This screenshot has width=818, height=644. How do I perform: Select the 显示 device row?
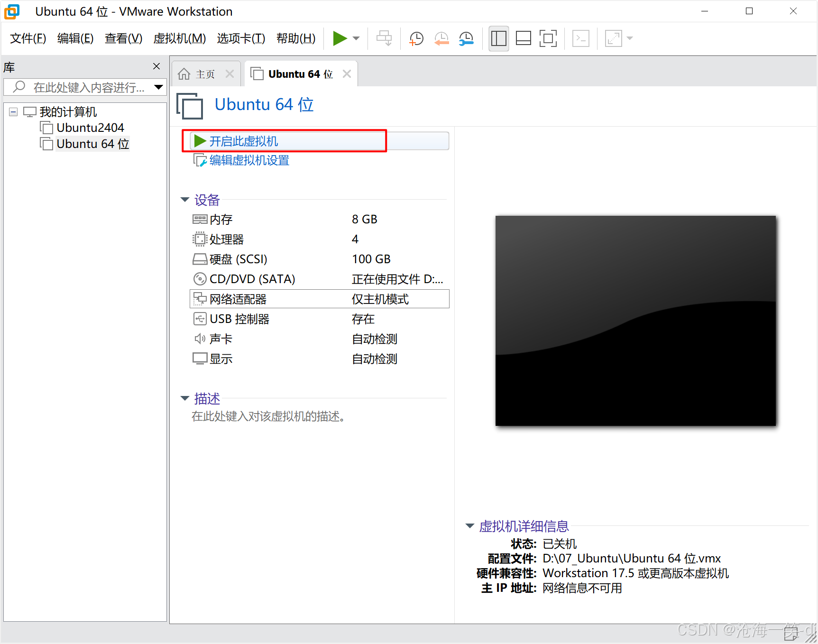320,359
